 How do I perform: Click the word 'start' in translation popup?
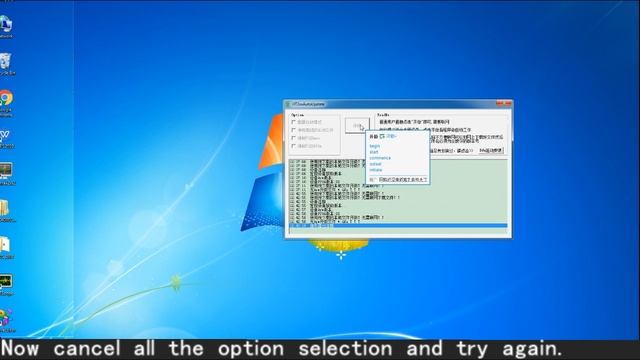[374, 152]
